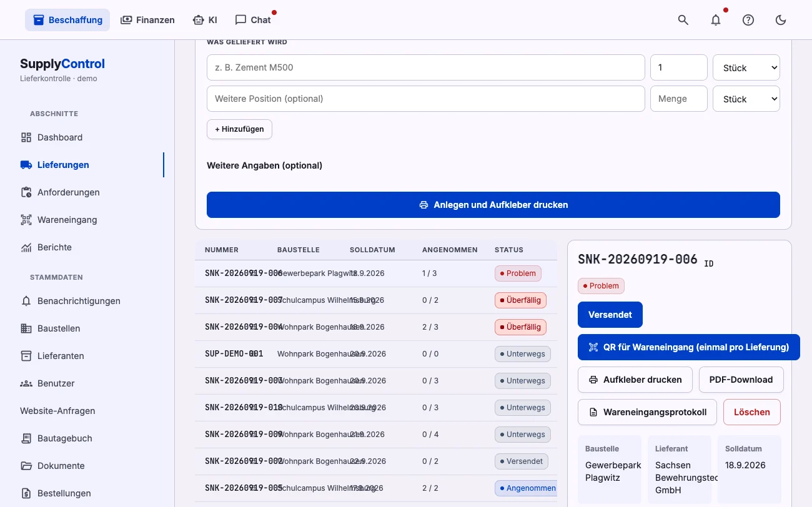Open the help question mark icon

click(748, 20)
